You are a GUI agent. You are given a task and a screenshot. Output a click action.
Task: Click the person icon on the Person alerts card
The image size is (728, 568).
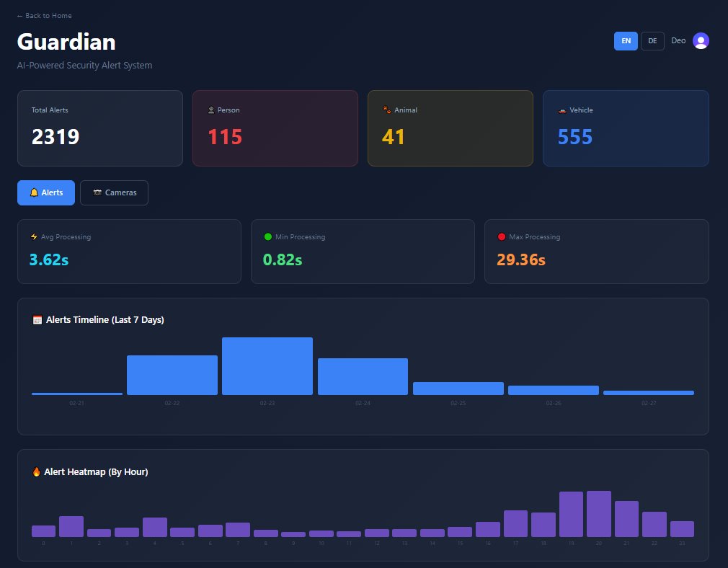(x=210, y=110)
